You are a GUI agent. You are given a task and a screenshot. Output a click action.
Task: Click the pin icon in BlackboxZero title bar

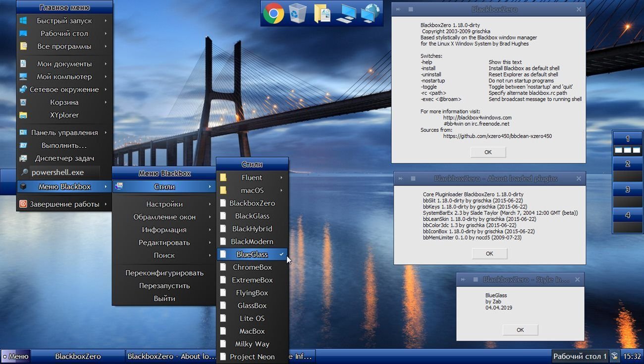click(399, 9)
